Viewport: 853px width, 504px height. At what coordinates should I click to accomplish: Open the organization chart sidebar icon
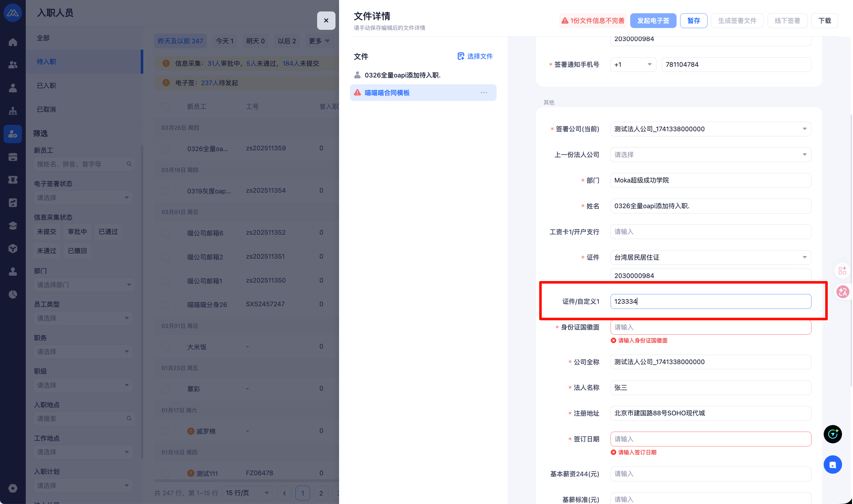pos(12,111)
